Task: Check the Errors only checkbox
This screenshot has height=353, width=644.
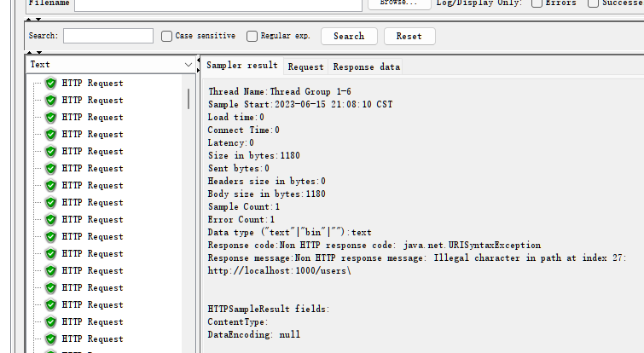Action: (537, 3)
